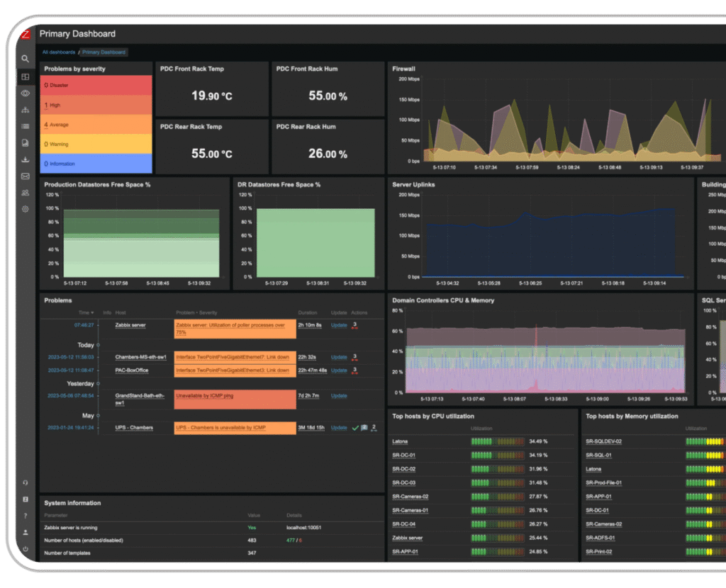Open UPS - Chambers host link

coord(134,427)
